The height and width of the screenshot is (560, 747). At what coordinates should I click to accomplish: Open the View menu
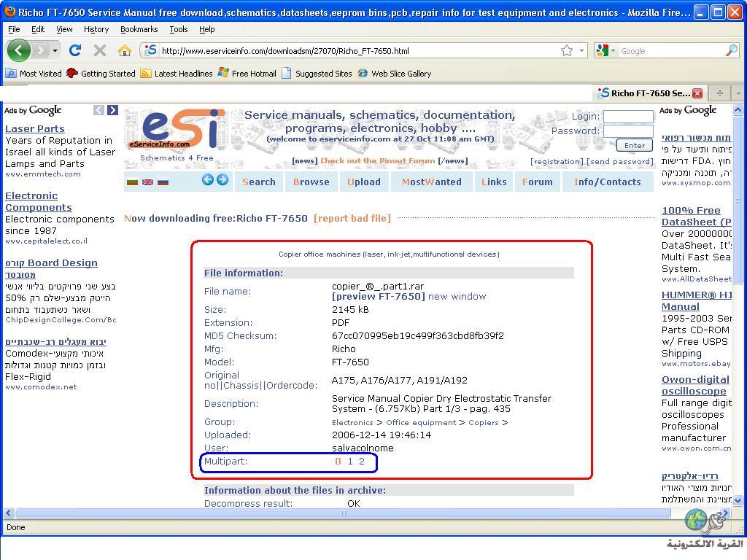click(x=64, y=29)
